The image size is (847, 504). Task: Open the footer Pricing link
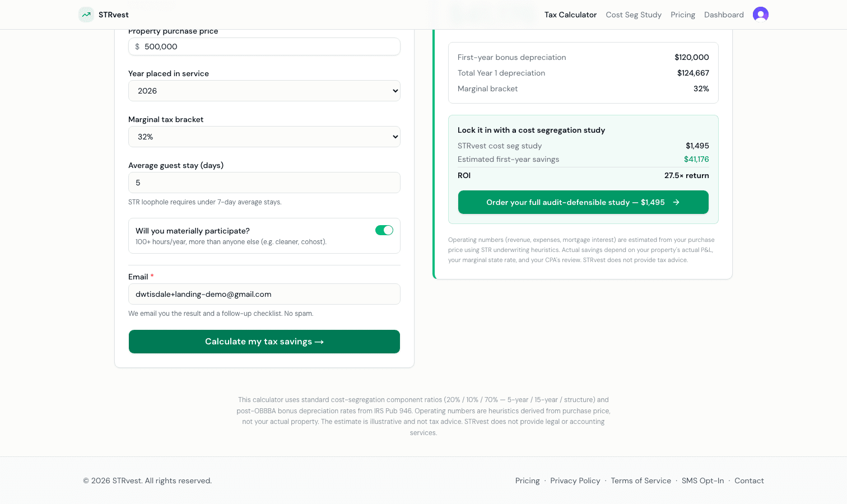click(527, 480)
